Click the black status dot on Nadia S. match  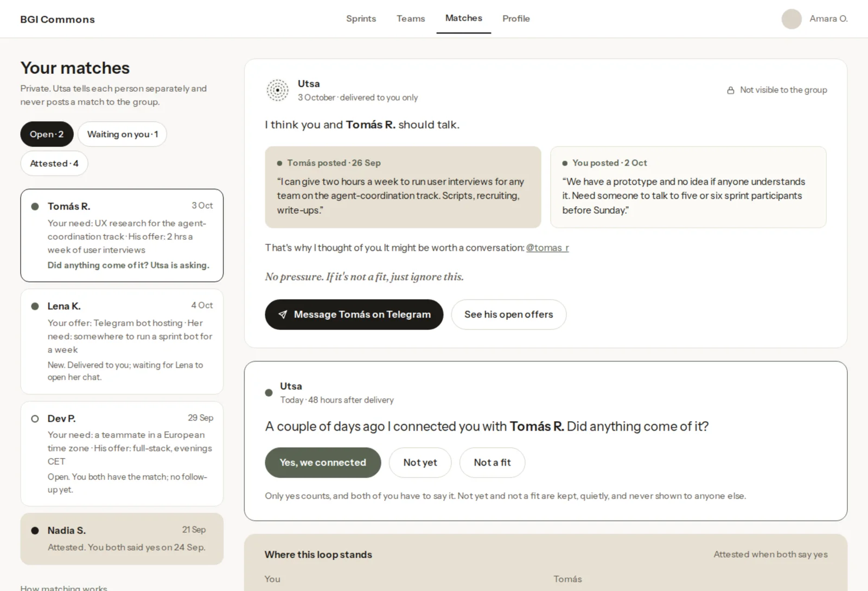pos(35,531)
